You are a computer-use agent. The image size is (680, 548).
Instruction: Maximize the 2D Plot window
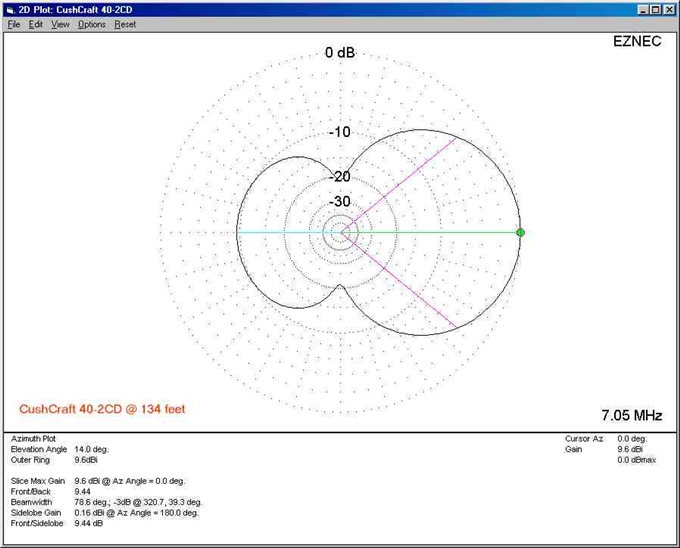click(656, 10)
